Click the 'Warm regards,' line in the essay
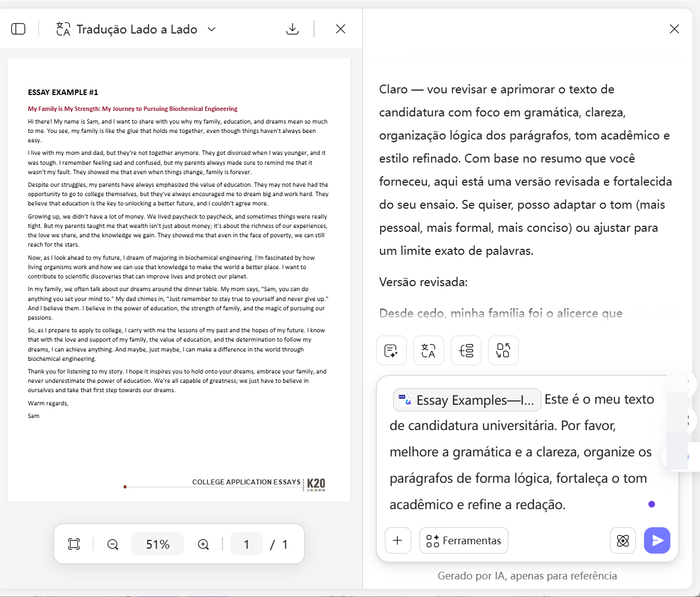 tap(48, 403)
